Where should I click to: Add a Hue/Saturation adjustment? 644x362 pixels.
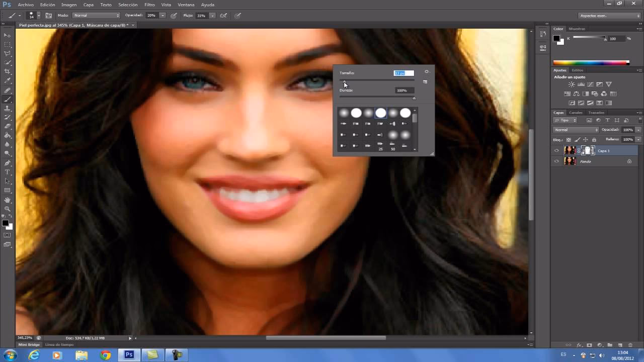coord(567,93)
